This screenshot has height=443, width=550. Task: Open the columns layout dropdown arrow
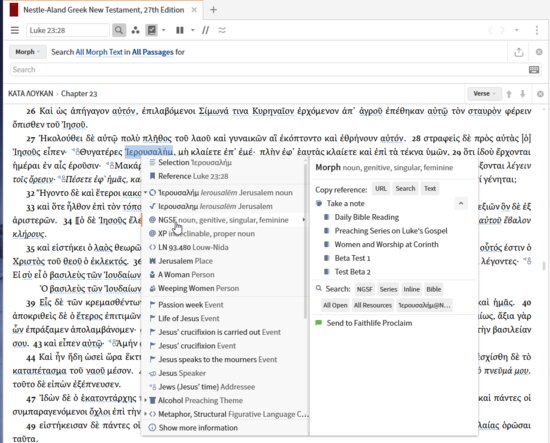pos(193,30)
